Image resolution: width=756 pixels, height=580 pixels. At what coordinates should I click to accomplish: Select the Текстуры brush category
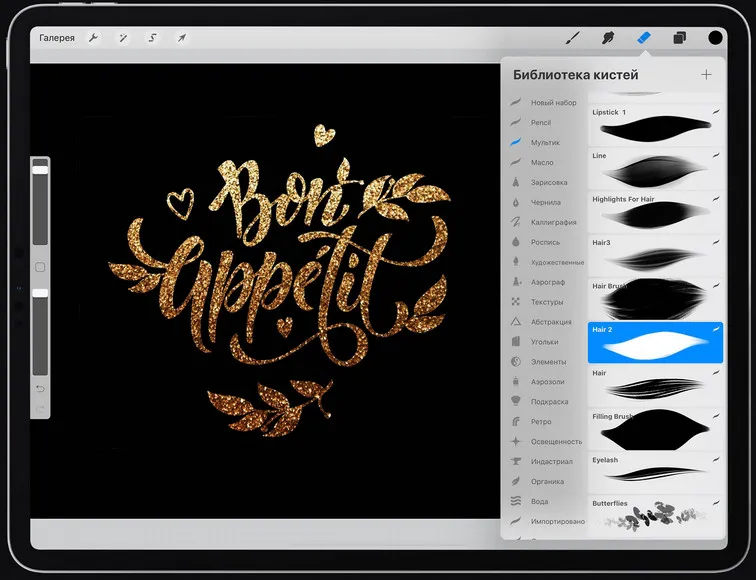click(547, 302)
